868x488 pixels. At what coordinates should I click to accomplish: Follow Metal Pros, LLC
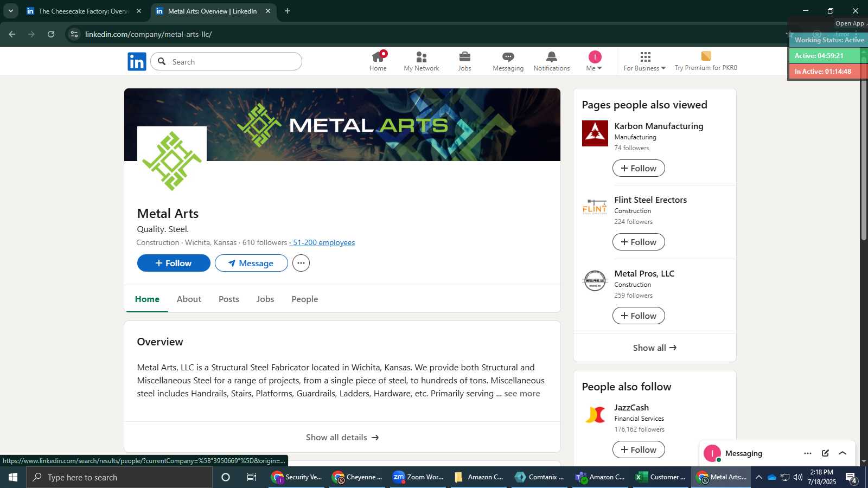coord(639,316)
